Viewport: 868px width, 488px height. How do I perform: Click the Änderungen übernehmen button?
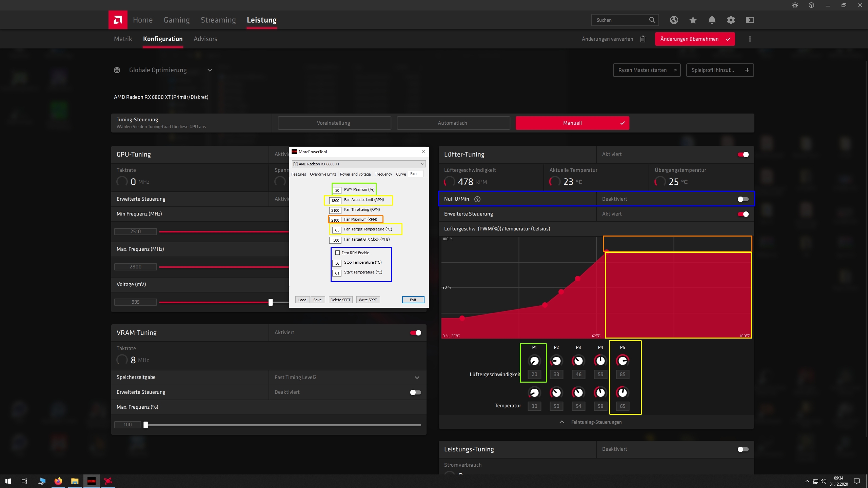694,39
